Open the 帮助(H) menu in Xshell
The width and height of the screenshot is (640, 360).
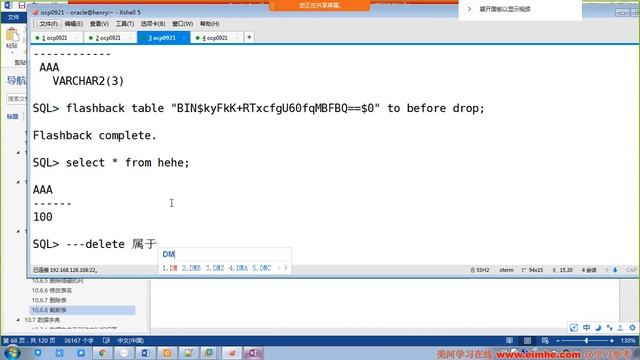(x=209, y=24)
